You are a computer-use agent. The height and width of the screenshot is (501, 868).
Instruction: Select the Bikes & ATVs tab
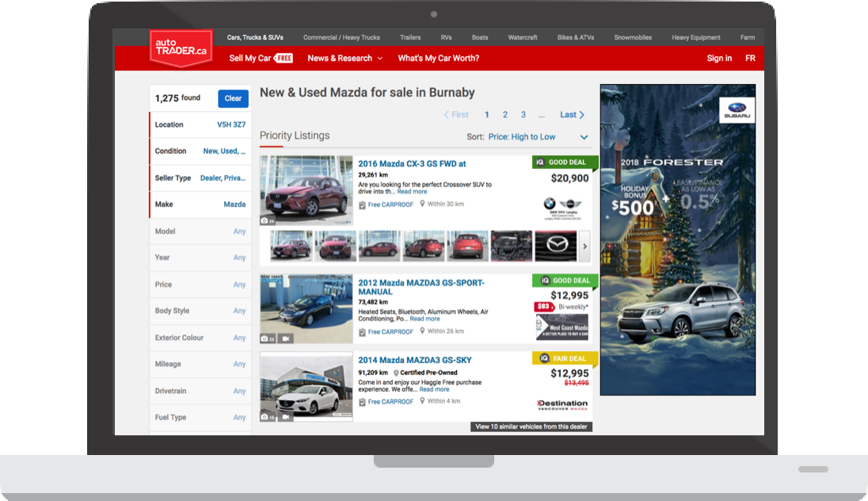576,38
